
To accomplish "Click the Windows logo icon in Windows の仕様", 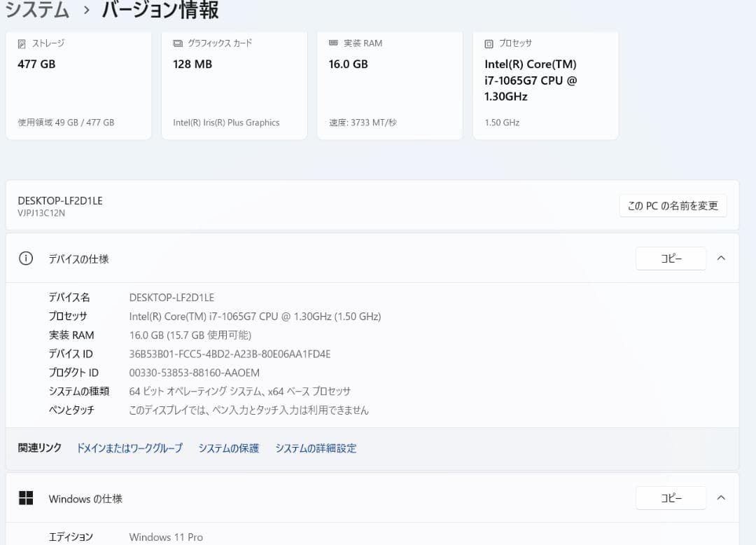I will point(26,498).
